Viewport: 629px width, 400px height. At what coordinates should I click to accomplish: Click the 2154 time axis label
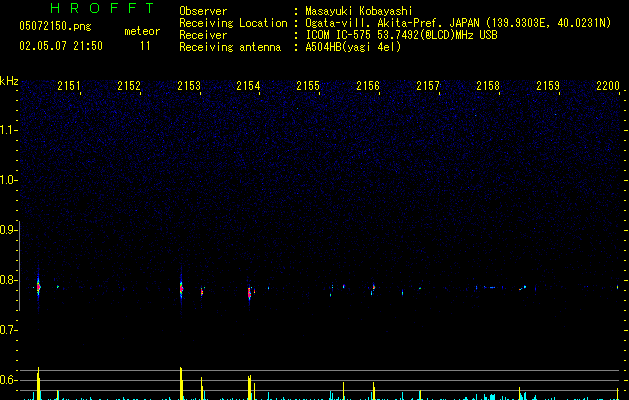pos(248,85)
